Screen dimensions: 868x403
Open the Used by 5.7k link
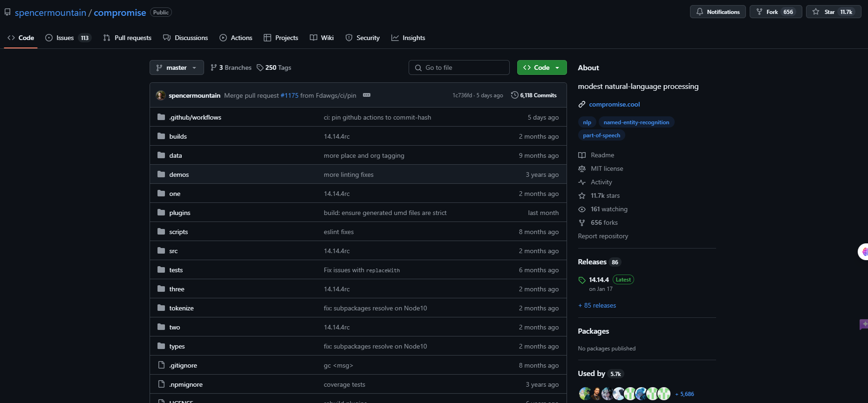coord(600,374)
